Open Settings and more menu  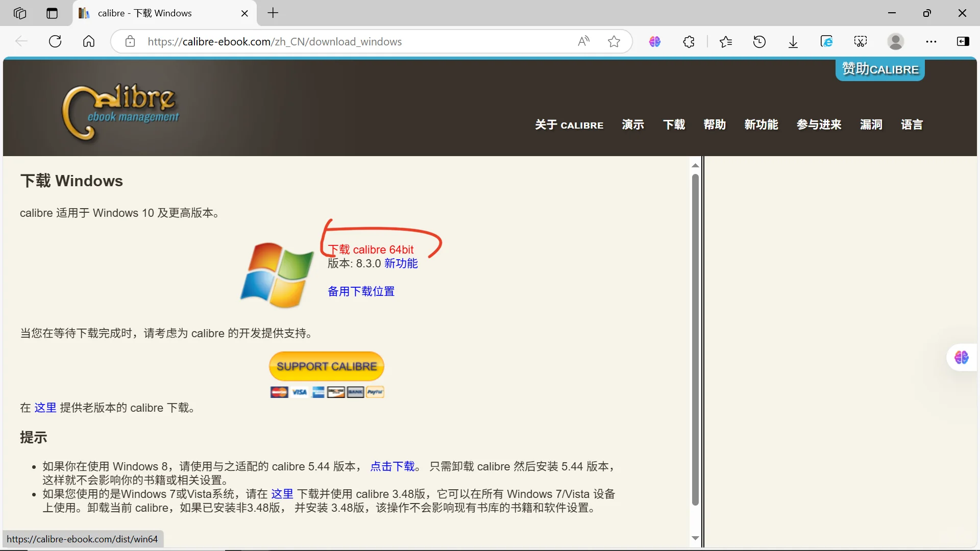931,41
